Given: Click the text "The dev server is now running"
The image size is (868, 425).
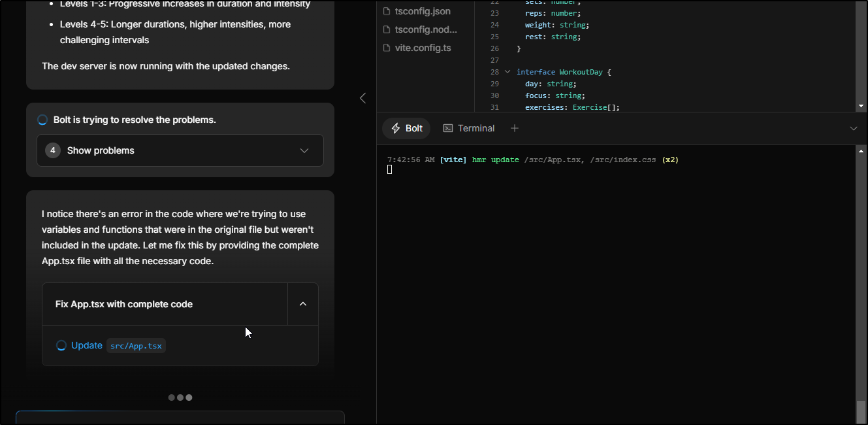Looking at the screenshot, I should coord(166,66).
